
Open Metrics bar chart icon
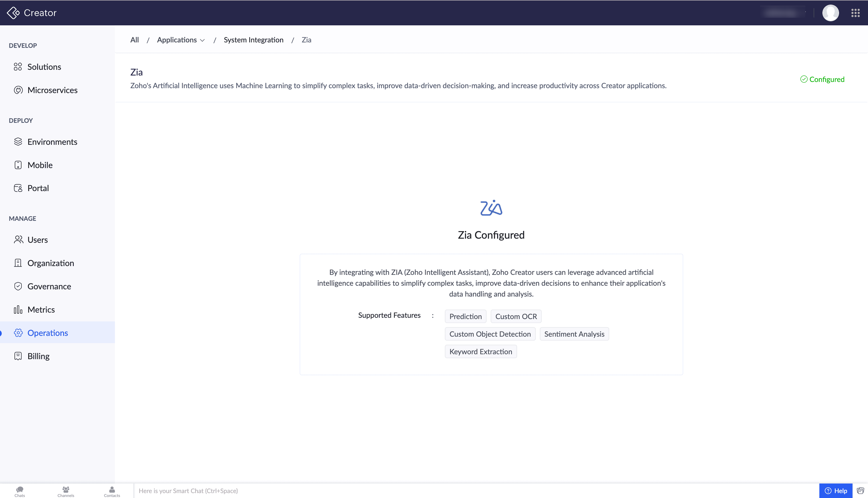coord(18,310)
